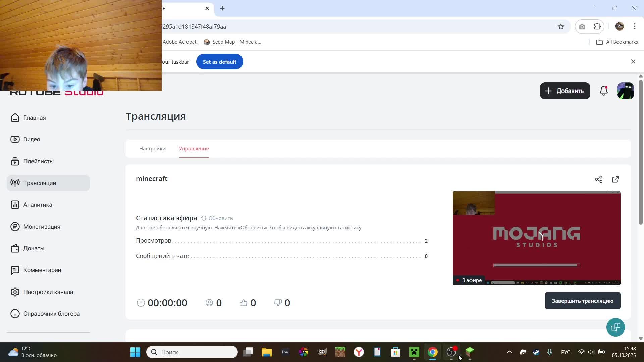Open the Live app on taskbar
The image size is (644, 362).
click(285, 352)
